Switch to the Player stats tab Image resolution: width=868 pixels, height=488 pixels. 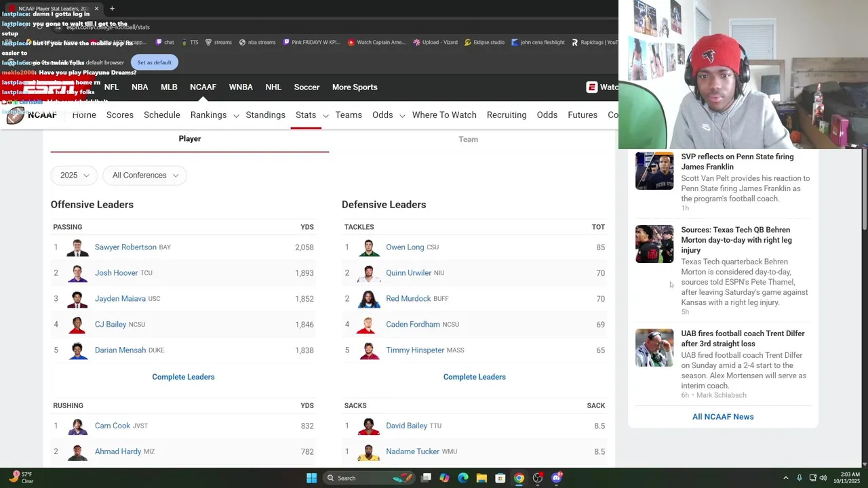[190, 139]
